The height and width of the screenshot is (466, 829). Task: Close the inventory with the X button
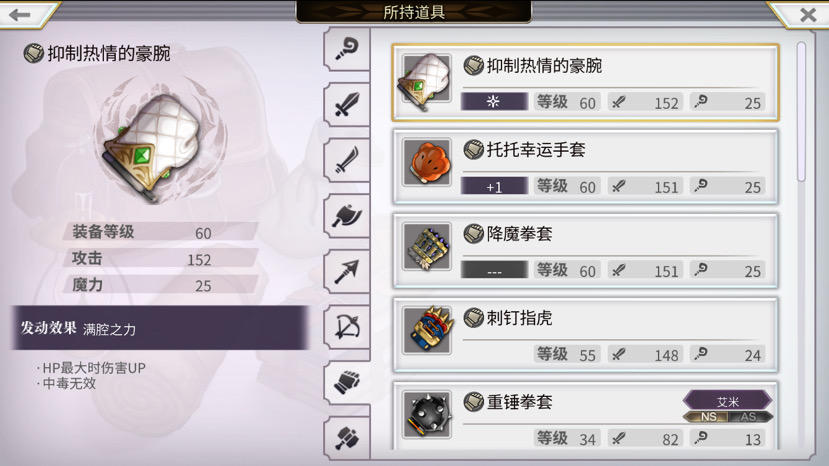[807, 14]
